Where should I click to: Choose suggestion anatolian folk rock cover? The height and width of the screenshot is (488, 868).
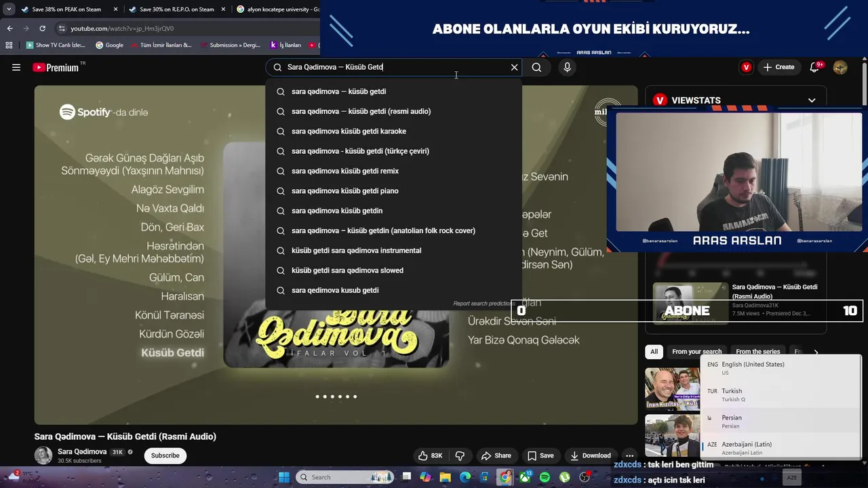[394, 230]
